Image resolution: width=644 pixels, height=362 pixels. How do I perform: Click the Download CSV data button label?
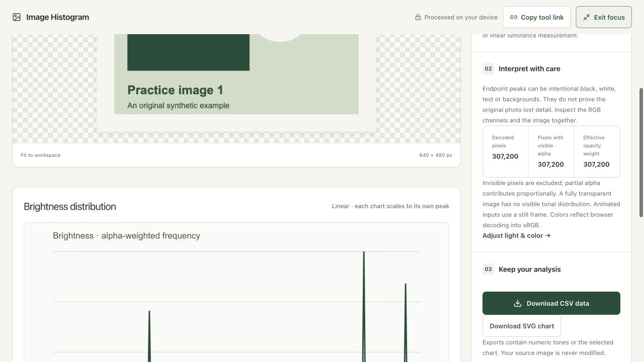(x=558, y=303)
